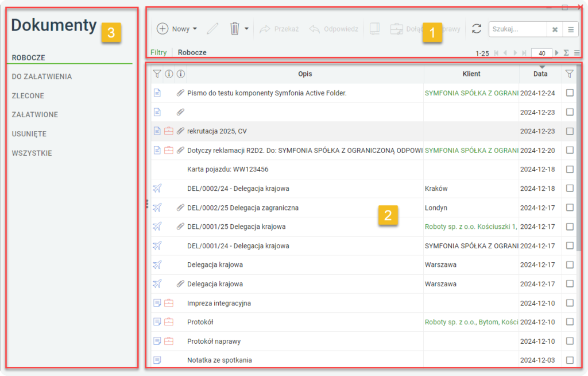Check the Karta pojazdu WW123456 row checkbox
Viewport: 588px width, 376px height.
pos(570,170)
